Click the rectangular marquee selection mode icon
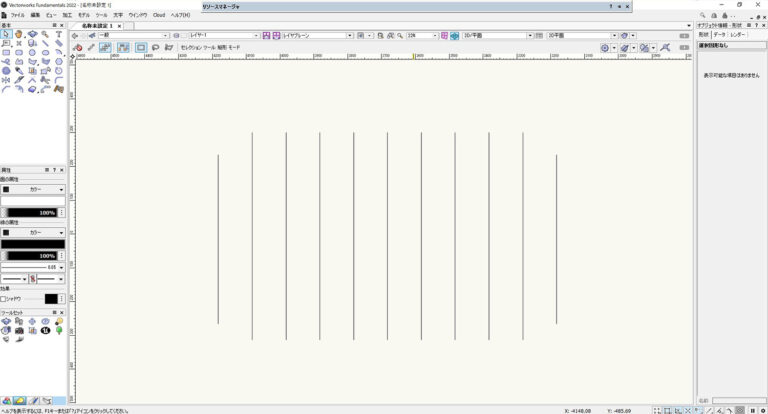The image size is (768, 414). click(x=140, y=47)
